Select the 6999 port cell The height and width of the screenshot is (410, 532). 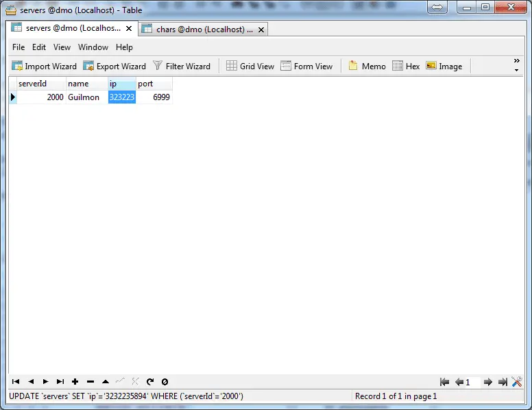click(x=154, y=97)
